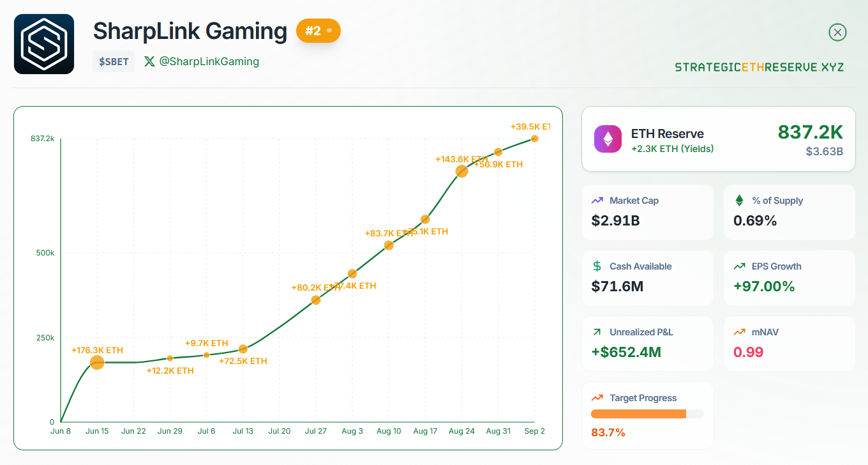Select the +143.6K ETH chart point
This screenshot has width=868, height=465.
coord(461,171)
